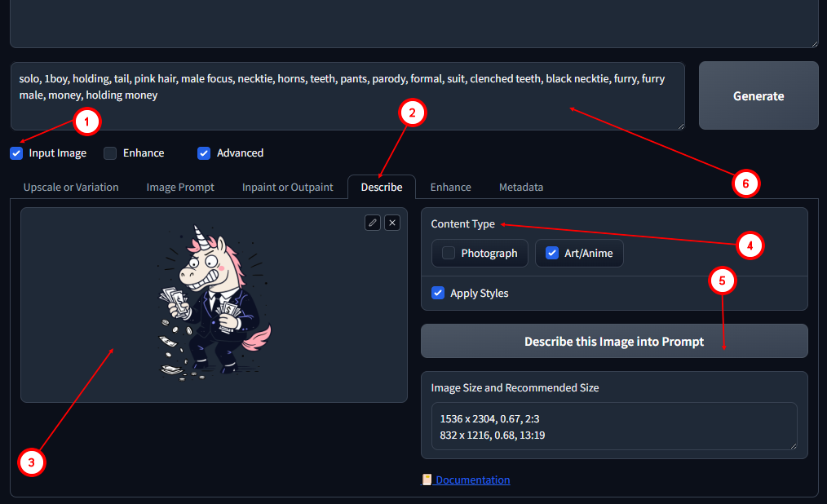
Task: Click the Content Type label
Action: (462, 223)
